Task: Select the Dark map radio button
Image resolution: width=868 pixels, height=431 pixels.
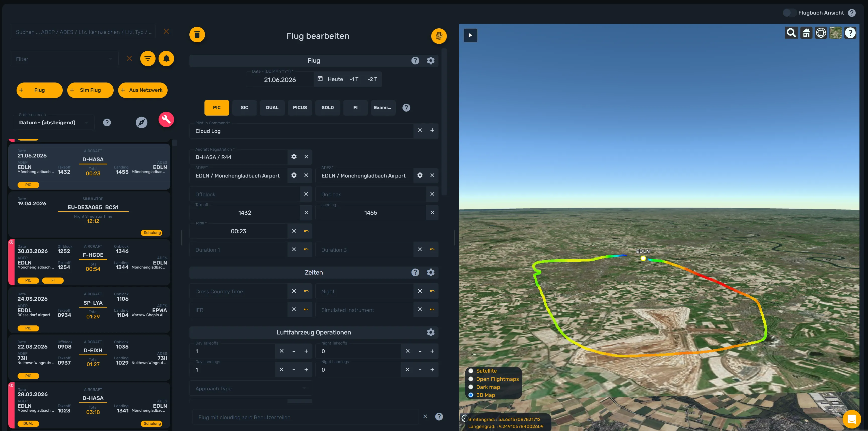Action: tap(471, 387)
